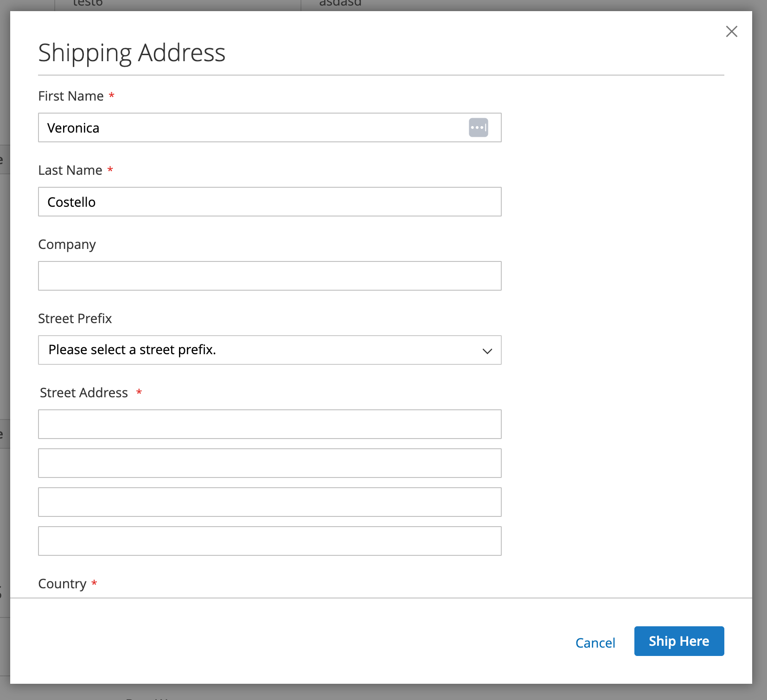Click the Street Prefix label
The width and height of the screenshot is (767, 700).
75,318
